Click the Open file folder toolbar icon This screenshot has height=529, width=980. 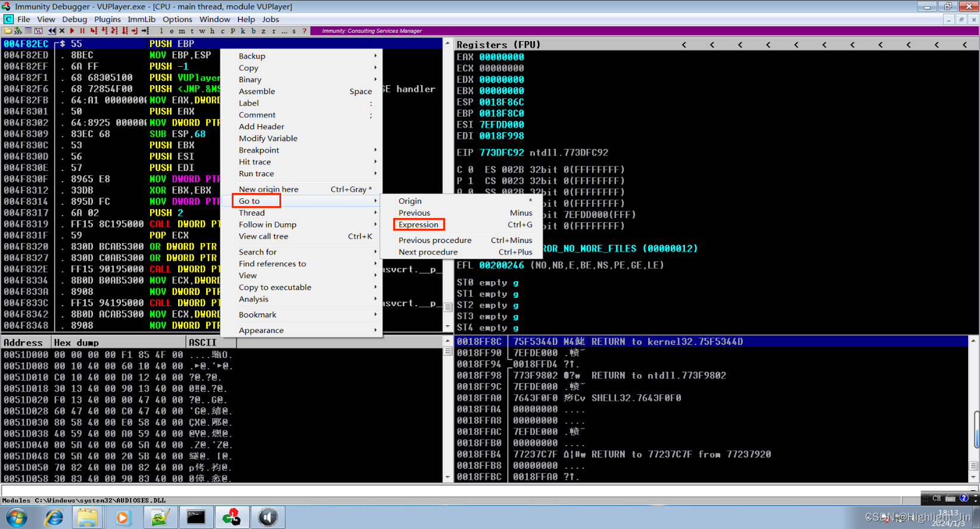coord(8,30)
